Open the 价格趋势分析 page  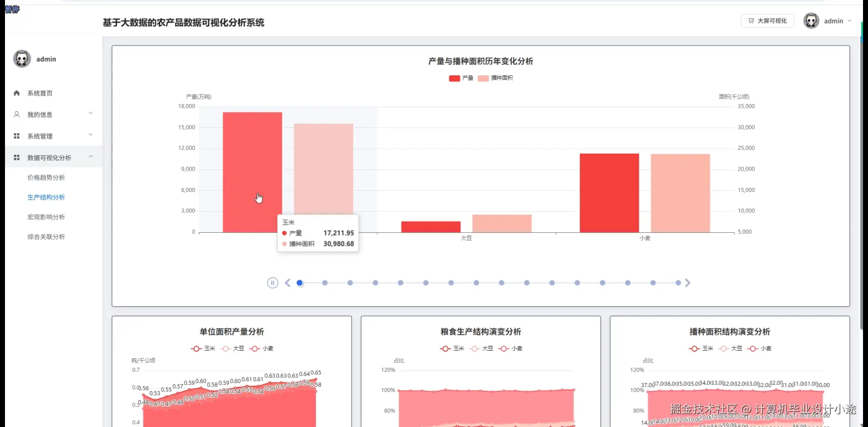coord(46,177)
